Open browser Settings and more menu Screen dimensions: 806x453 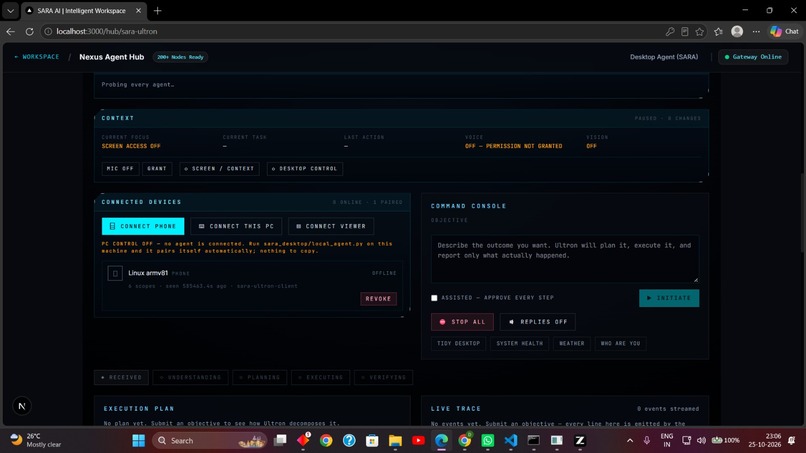coord(756,31)
